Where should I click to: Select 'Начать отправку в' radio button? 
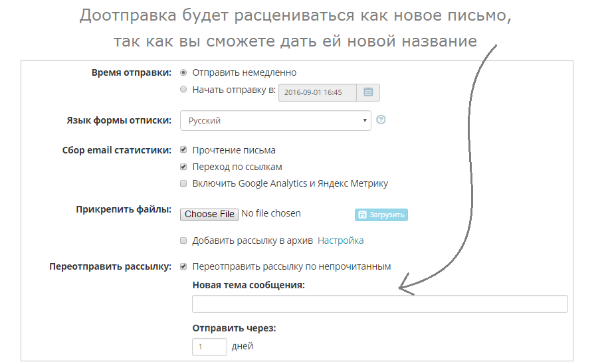[x=183, y=89]
